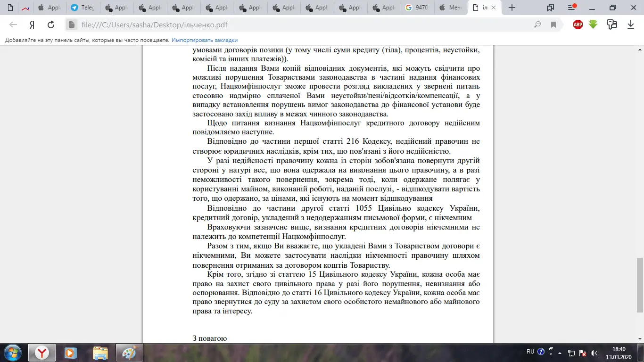Click the Yandex "Я" home button
Image resolution: width=644 pixels, height=362 pixels.
tap(32, 25)
